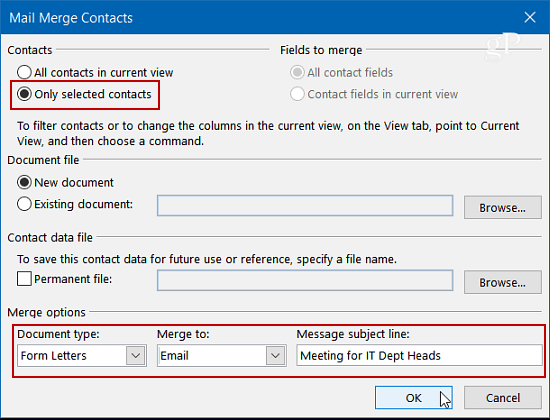Screen dimensions: 550x420
Task: Click the Existing document path field
Action: coord(305,206)
